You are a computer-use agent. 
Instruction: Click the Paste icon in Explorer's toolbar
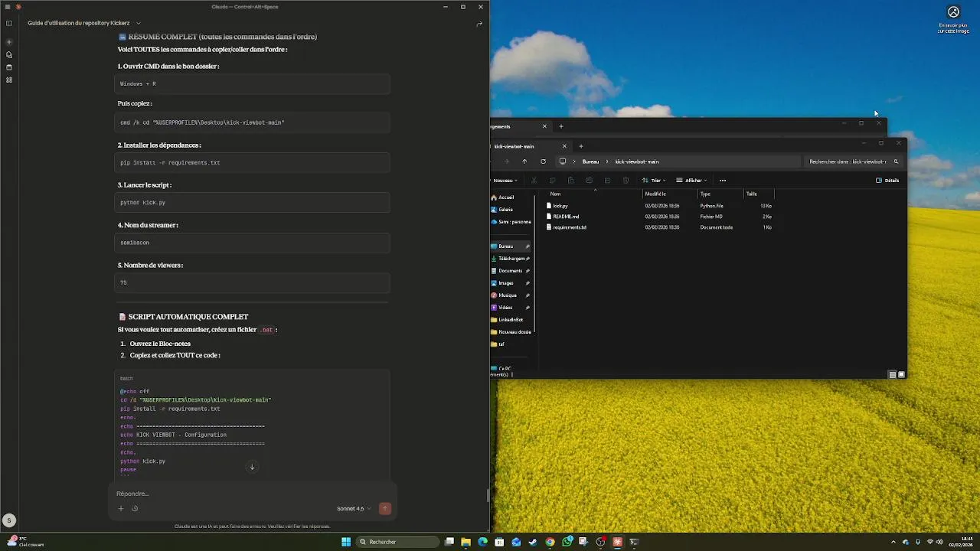pos(570,181)
